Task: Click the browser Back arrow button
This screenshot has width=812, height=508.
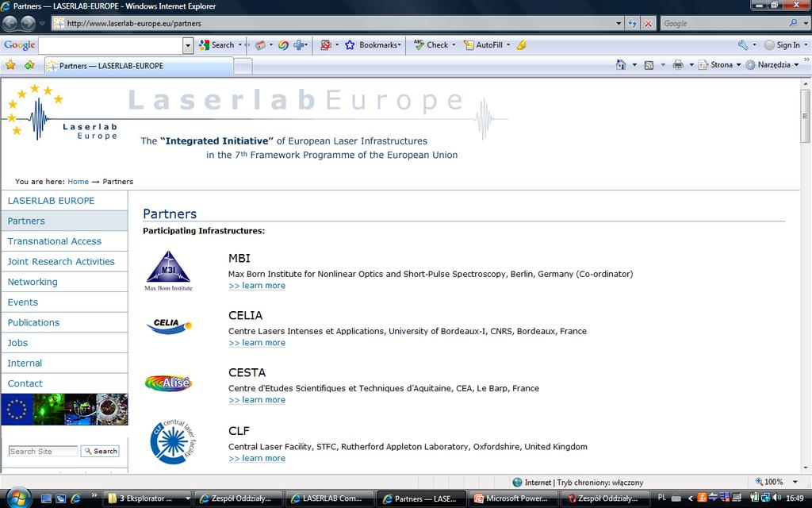Action: point(10,23)
